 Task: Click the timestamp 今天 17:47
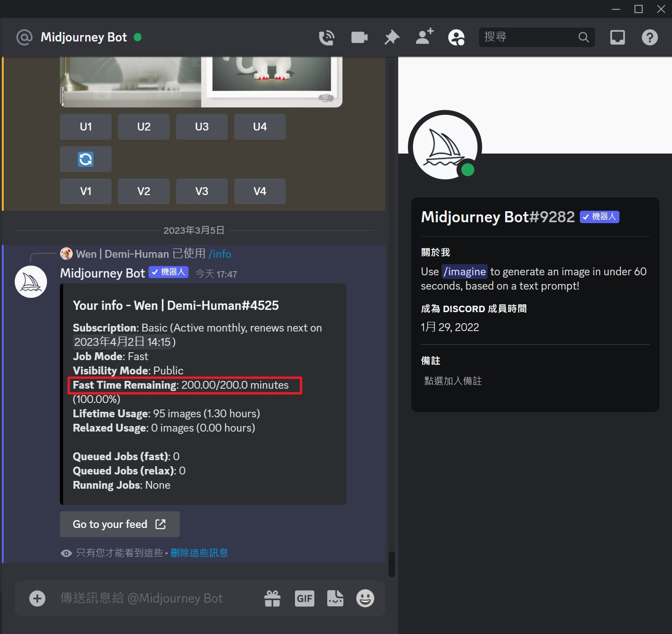(216, 274)
